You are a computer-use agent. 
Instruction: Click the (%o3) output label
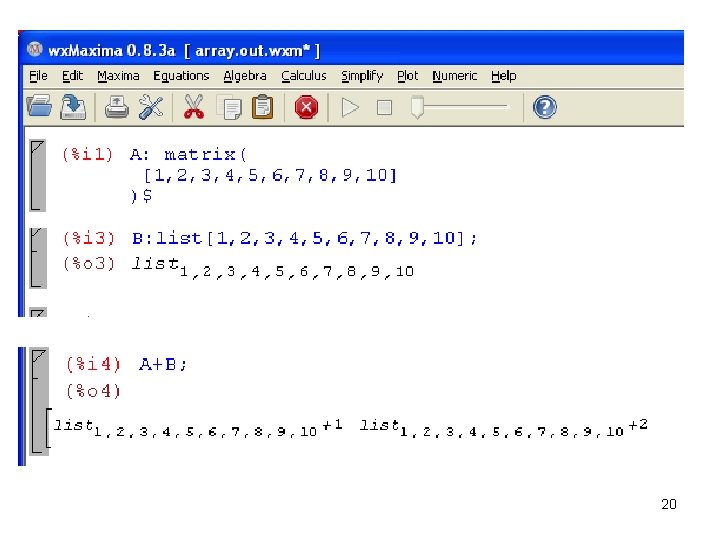[89, 264]
